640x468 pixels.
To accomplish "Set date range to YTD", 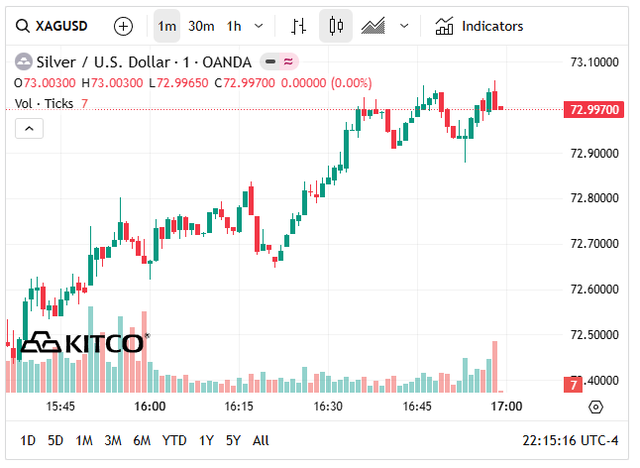I will coord(175,440).
